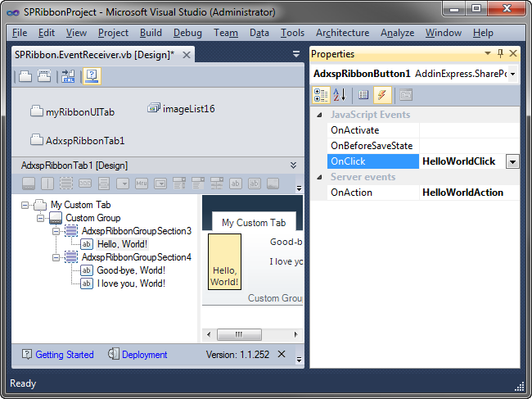Close the version info bar
532x399 pixels.
coord(282,354)
